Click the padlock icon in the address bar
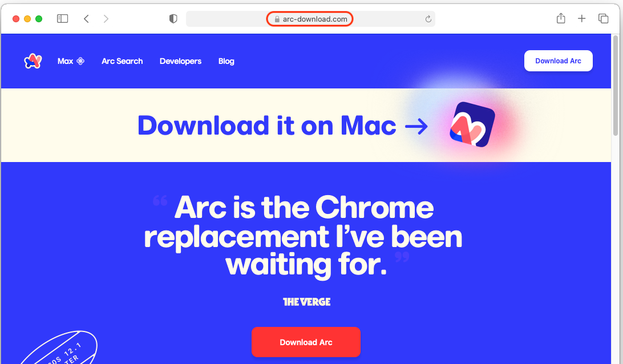The image size is (623, 364). click(277, 19)
